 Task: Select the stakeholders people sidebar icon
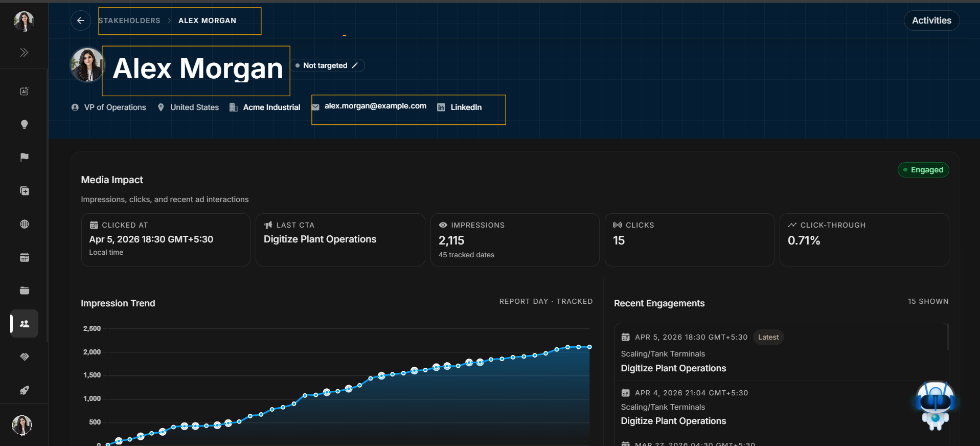click(x=24, y=323)
